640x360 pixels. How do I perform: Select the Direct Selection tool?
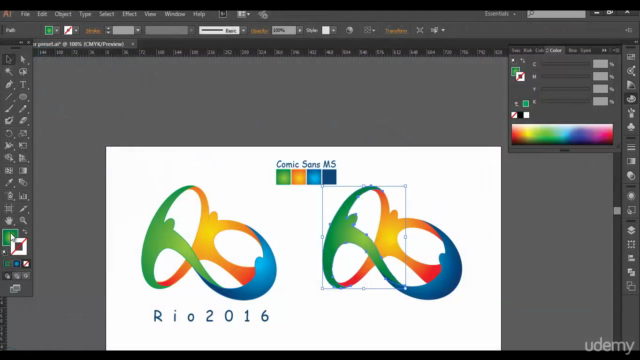(x=23, y=60)
